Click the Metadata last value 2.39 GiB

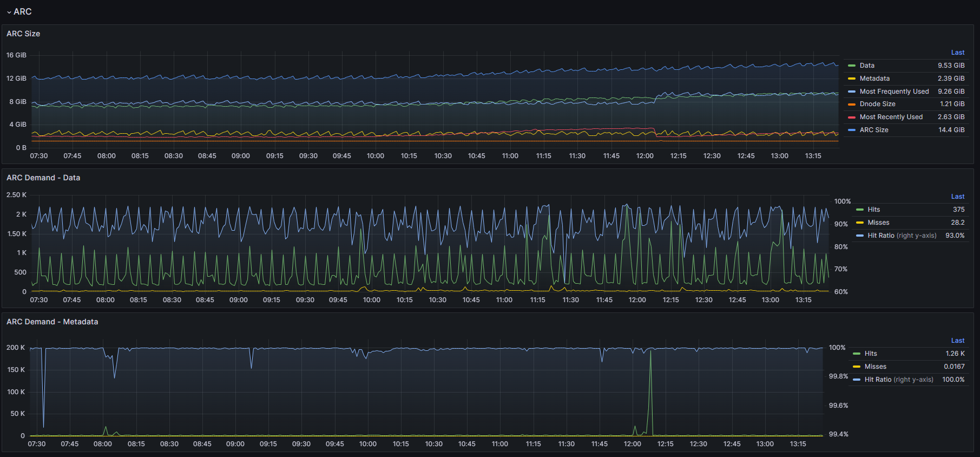coord(951,79)
